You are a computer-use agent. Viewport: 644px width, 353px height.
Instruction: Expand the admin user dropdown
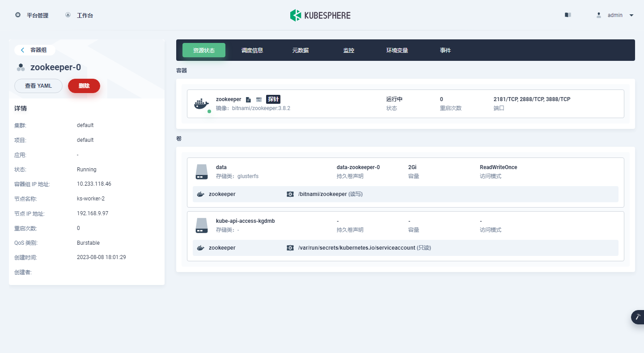pyautogui.click(x=615, y=15)
